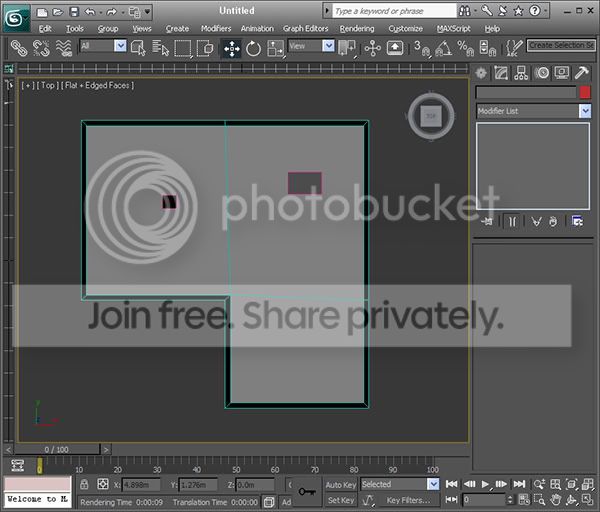The height and width of the screenshot is (512, 600).
Task: Redo the action with the Redo arrow
Action: (x=112, y=12)
